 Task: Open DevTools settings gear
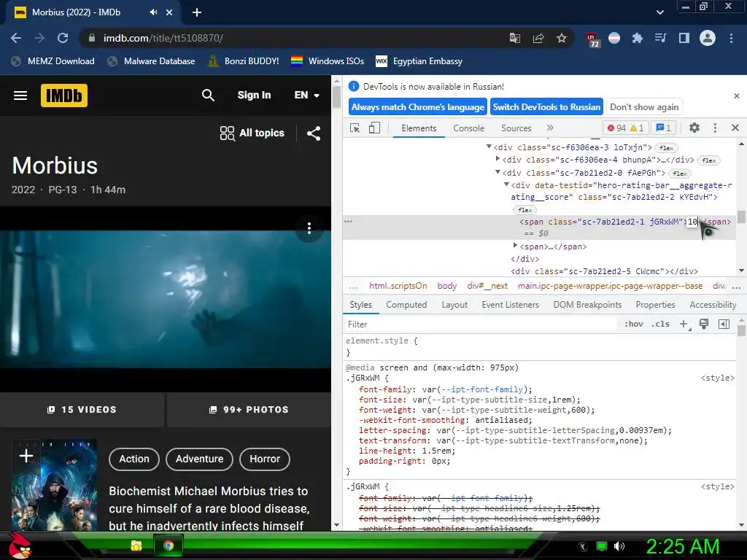[x=694, y=128]
